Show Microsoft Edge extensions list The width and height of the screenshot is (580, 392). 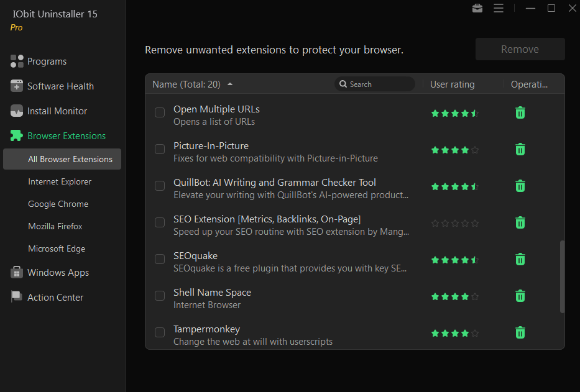(57, 248)
